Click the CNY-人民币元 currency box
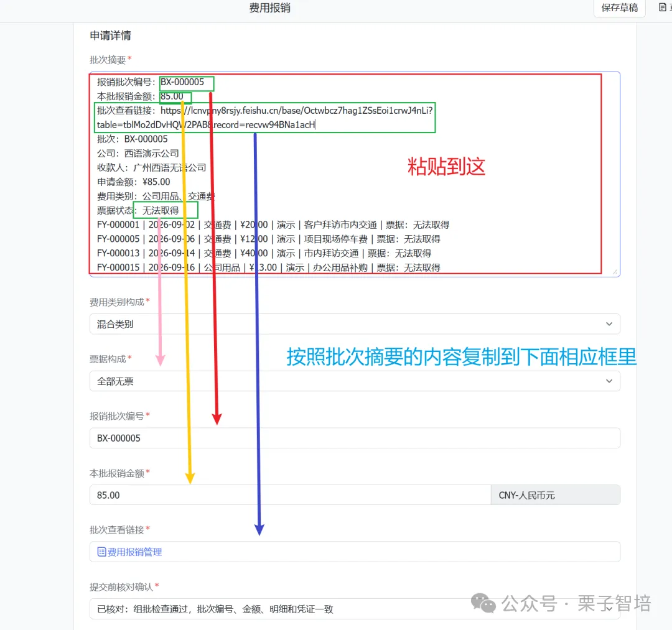 click(556, 495)
